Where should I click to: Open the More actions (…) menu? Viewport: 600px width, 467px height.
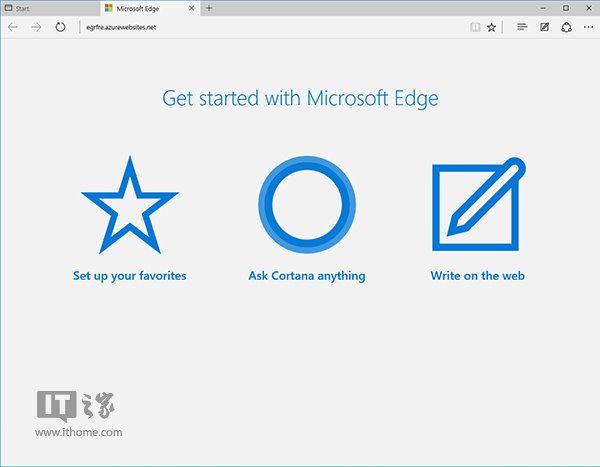pos(588,27)
